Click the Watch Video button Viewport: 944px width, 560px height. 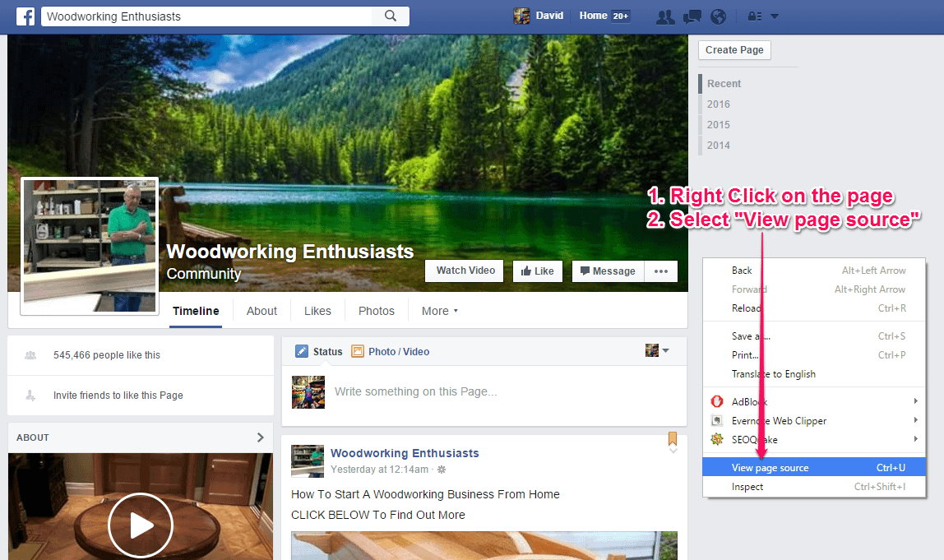464,271
